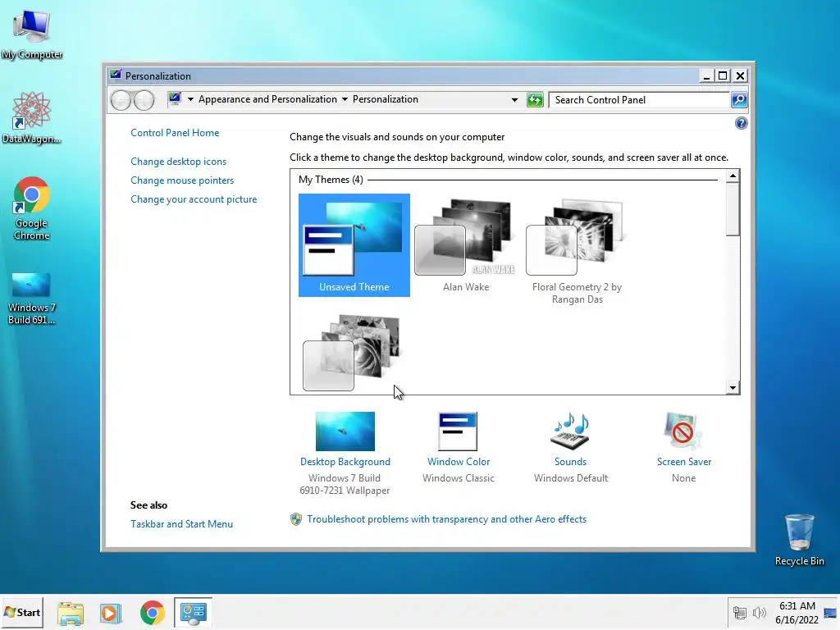The height and width of the screenshot is (630, 840).
Task: Launch Chrome from the taskbar
Action: 152,613
